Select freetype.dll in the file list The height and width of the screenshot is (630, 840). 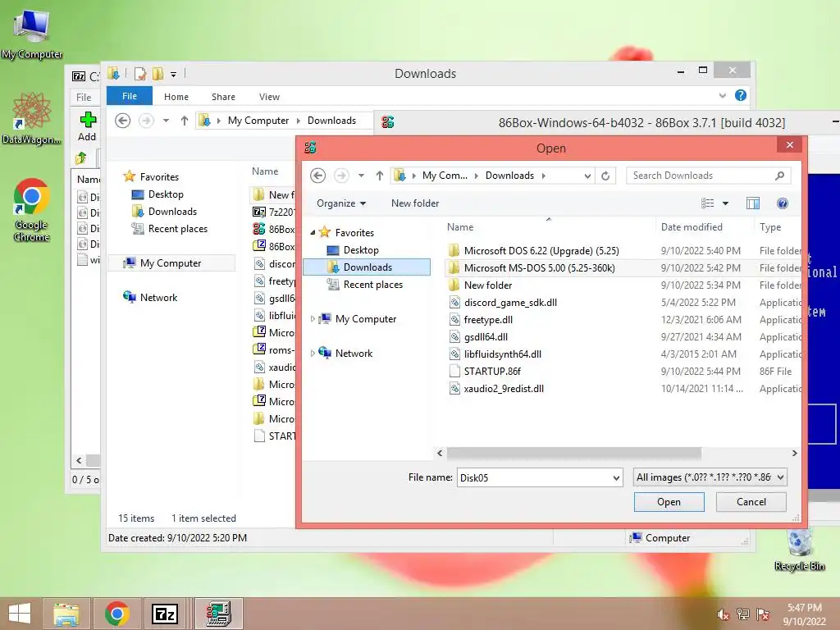pyautogui.click(x=488, y=320)
